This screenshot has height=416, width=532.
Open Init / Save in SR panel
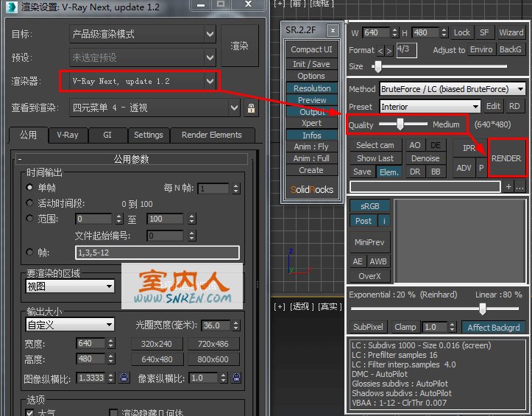point(311,64)
